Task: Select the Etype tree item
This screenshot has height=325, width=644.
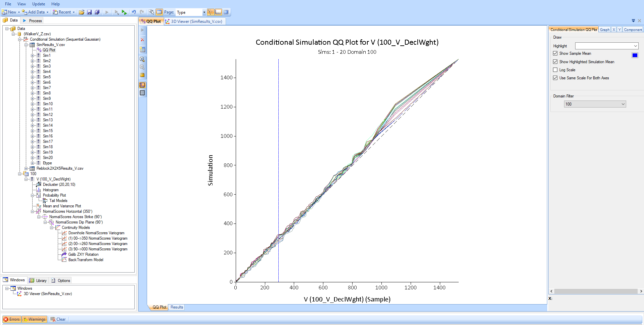Action: tap(47, 163)
